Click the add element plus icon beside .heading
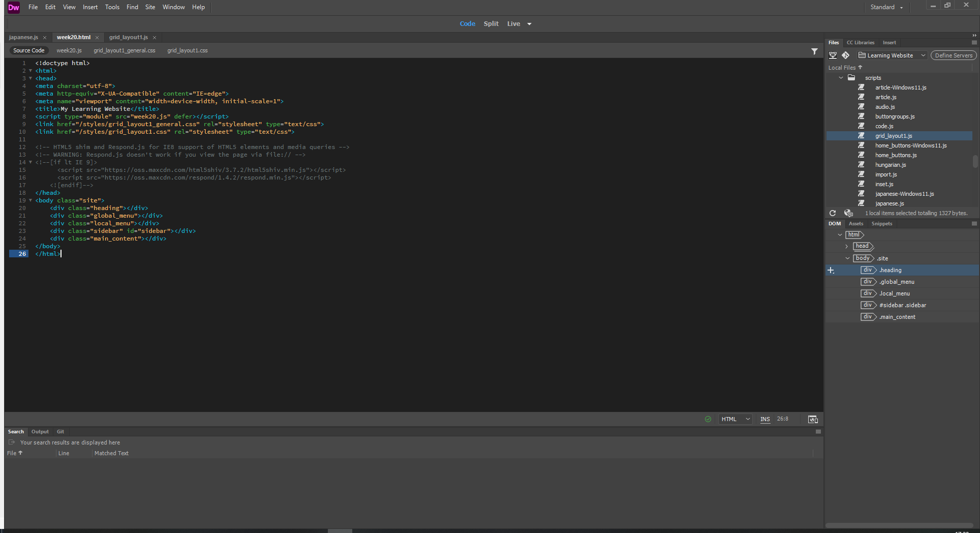Image resolution: width=980 pixels, height=533 pixels. [831, 271]
